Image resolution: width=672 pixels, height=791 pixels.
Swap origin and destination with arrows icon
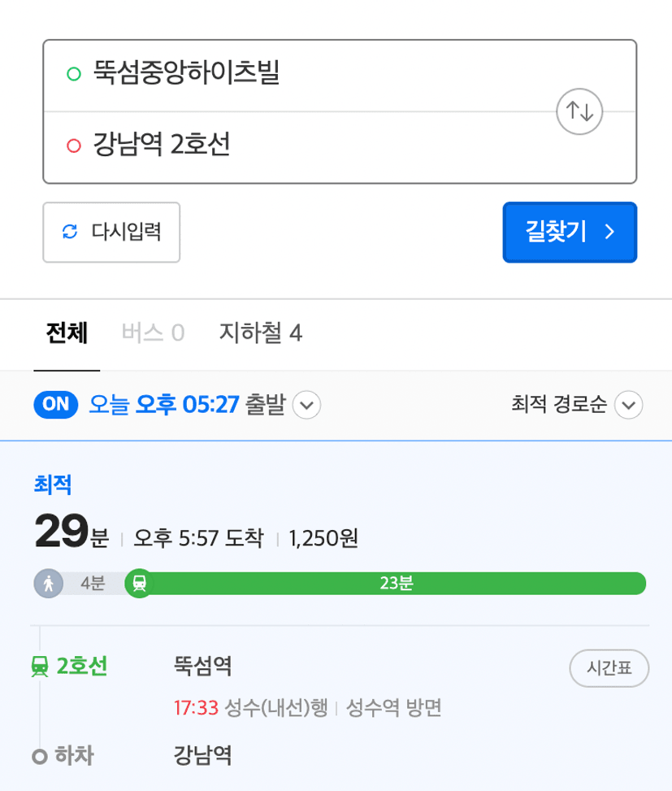coord(579,111)
